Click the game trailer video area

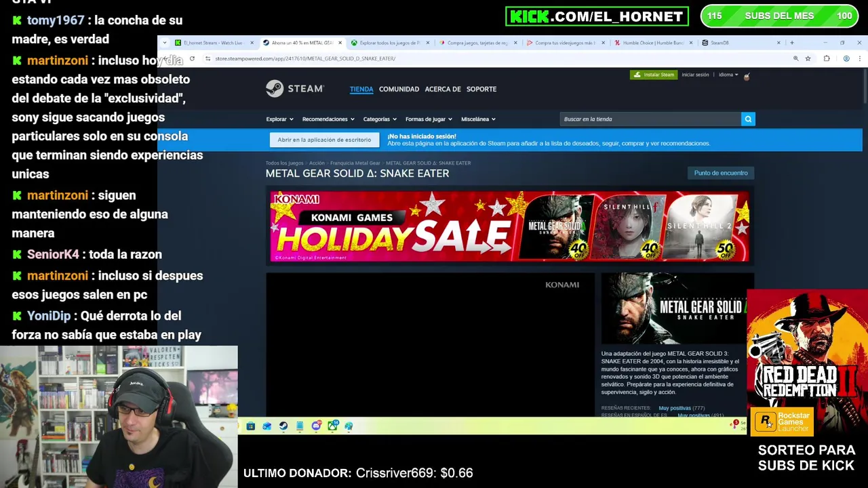[430, 344]
